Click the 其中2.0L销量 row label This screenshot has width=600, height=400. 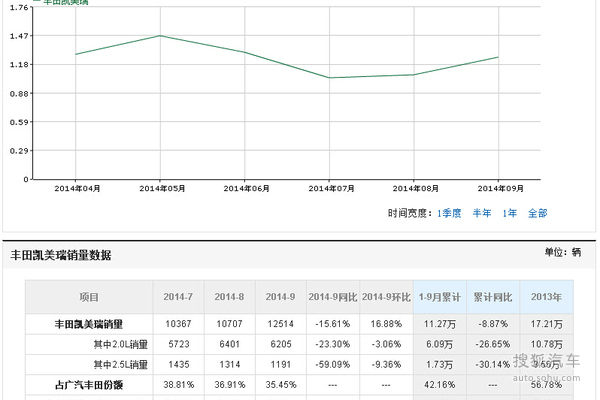120,344
